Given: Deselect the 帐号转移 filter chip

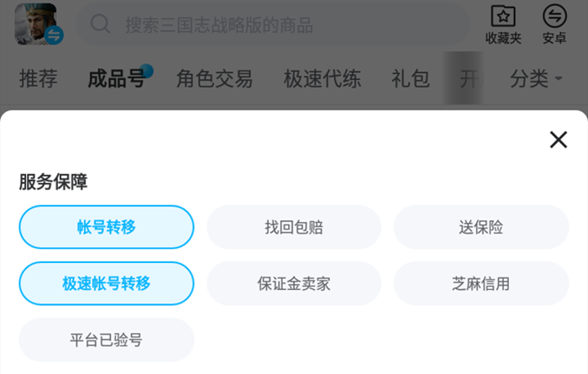Looking at the screenshot, I should pos(107,227).
